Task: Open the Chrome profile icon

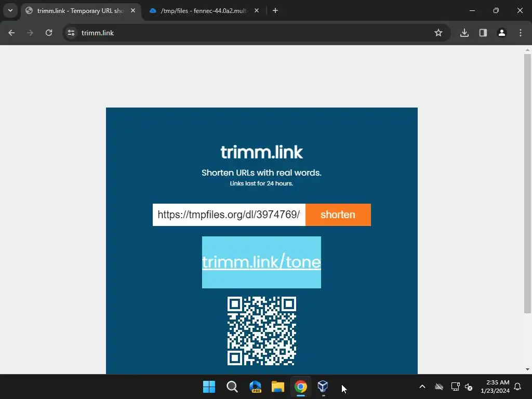Action: pos(502,33)
